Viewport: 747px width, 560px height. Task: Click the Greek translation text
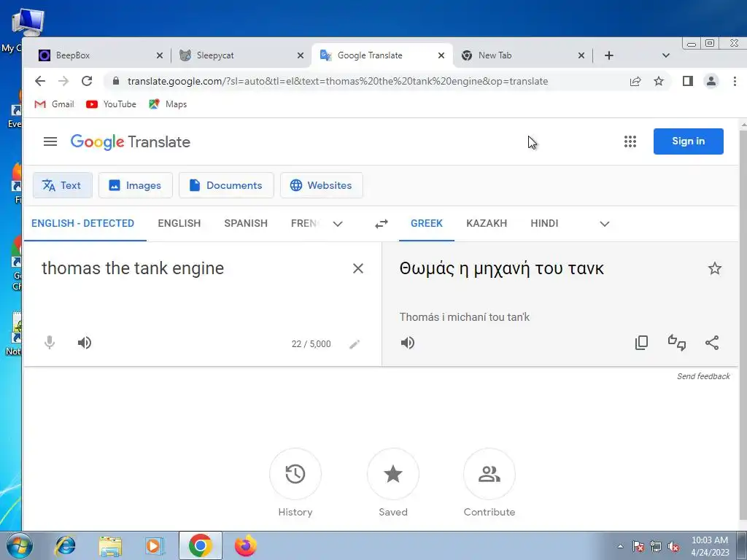coord(502,268)
